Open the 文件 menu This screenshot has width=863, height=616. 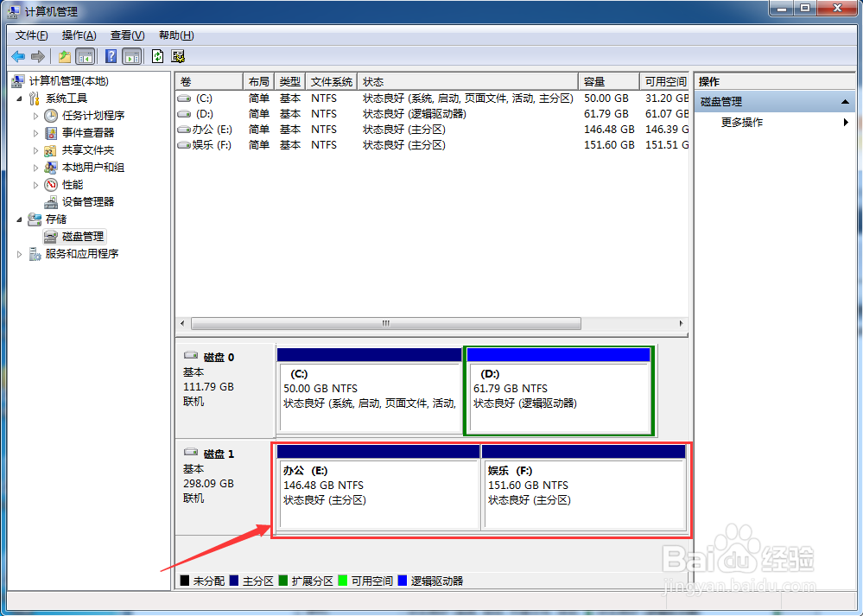pyautogui.click(x=31, y=35)
